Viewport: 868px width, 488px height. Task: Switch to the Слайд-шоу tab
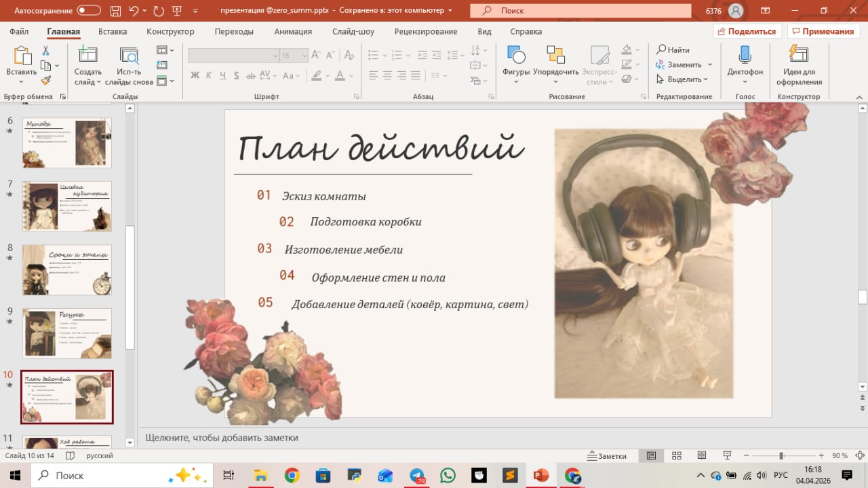click(x=353, y=31)
